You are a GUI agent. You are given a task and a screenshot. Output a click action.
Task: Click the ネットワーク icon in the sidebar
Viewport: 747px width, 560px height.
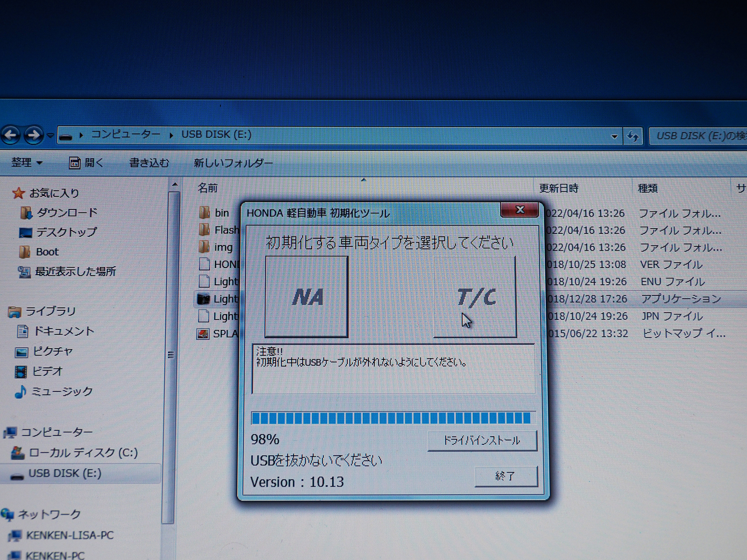(x=7, y=515)
